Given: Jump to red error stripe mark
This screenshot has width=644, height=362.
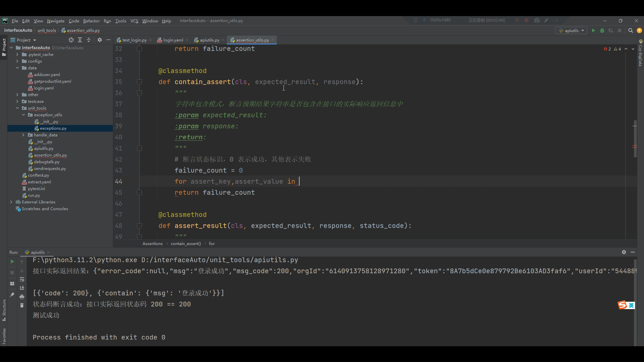Looking at the screenshot, I should click(635, 146).
